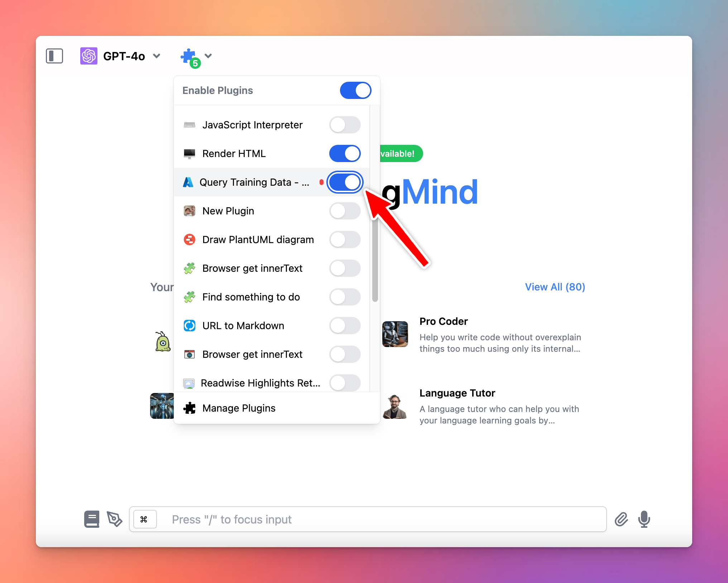Click the green puzzle icon for Find something to do
This screenshot has width=728, height=583.
click(190, 297)
